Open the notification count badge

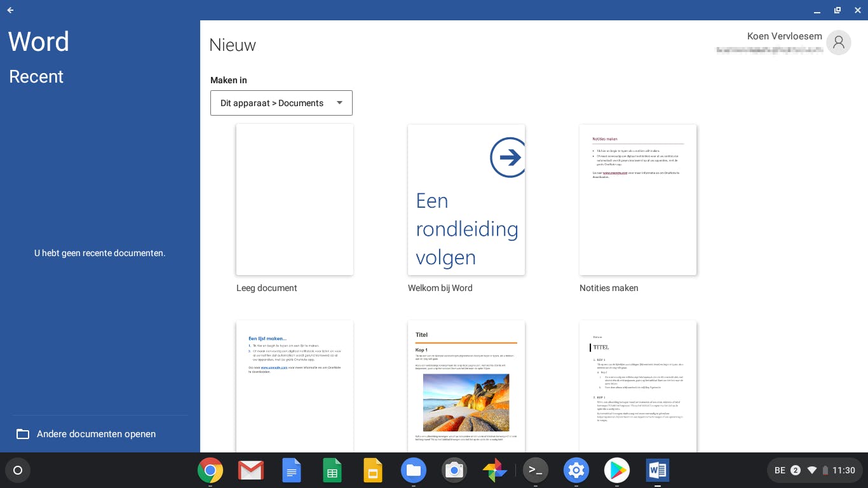pos(796,471)
